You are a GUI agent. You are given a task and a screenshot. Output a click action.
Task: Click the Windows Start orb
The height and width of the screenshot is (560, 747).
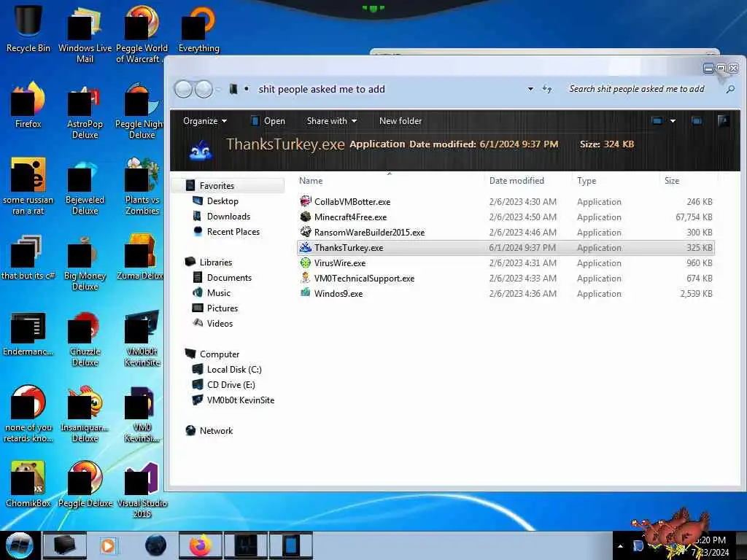pos(19,545)
